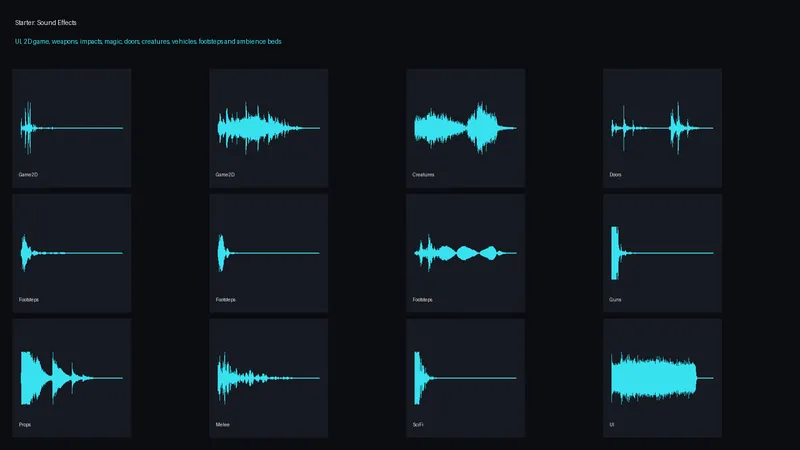The image size is (800, 450).
Task: Select the Footsteps card directly above Props
Action: tap(71, 253)
